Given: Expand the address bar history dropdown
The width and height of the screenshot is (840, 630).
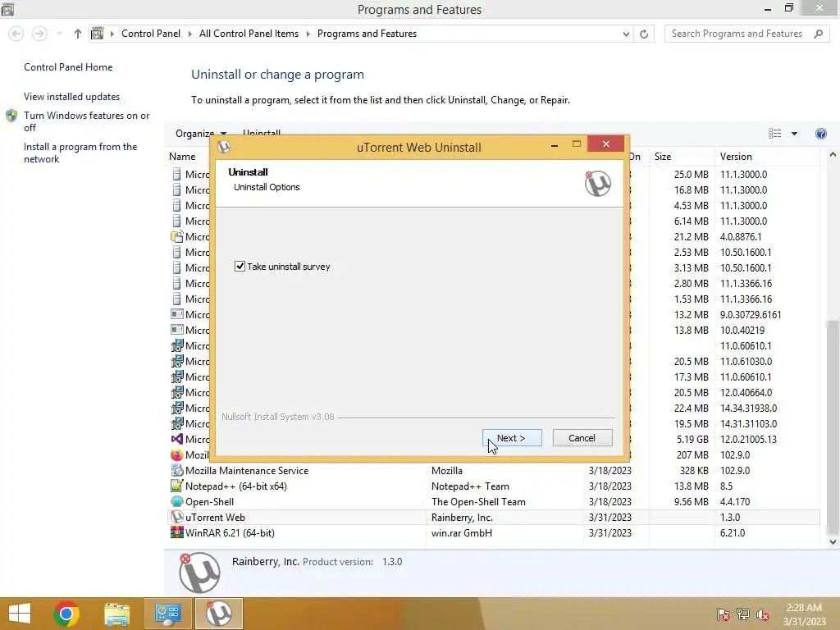Looking at the screenshot, I should tap(626, 34).
